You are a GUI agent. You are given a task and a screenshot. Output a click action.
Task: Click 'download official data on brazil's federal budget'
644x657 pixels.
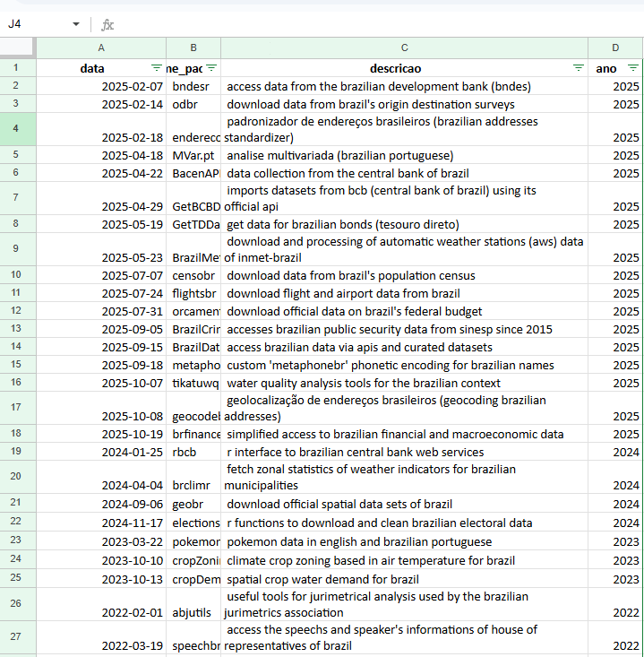405,311
